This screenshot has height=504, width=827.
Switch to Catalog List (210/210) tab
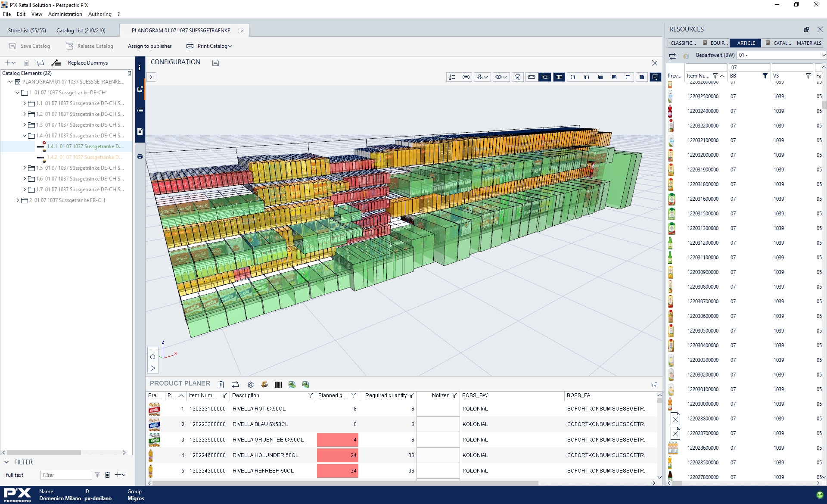(81, 31)
